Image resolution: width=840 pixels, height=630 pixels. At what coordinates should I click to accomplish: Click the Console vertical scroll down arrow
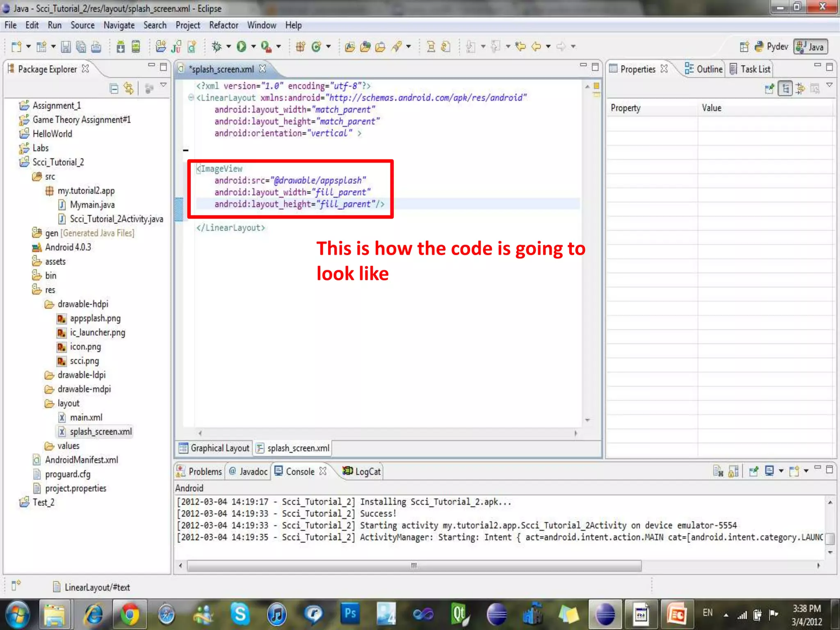(x=830, y=552)
